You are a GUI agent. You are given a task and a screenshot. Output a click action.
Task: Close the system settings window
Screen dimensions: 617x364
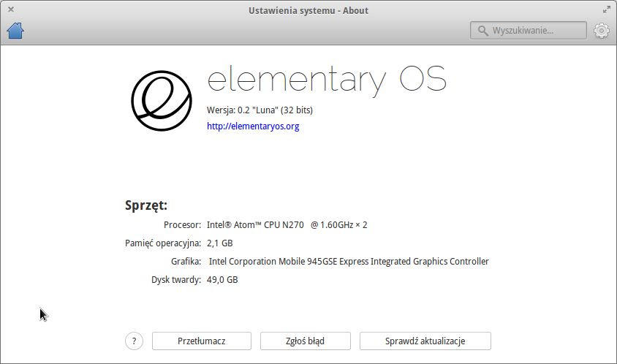pos(11,9)
